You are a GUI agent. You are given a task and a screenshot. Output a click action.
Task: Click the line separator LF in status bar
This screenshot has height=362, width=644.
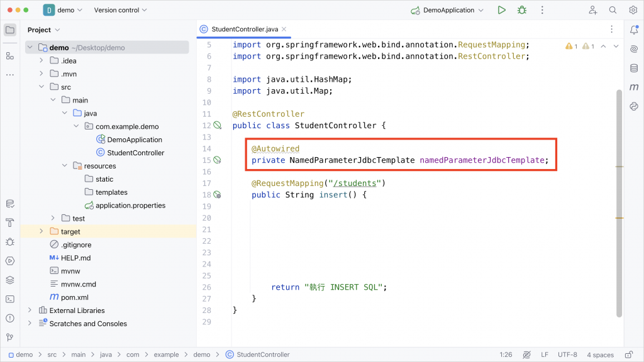[x=545, y=354]
